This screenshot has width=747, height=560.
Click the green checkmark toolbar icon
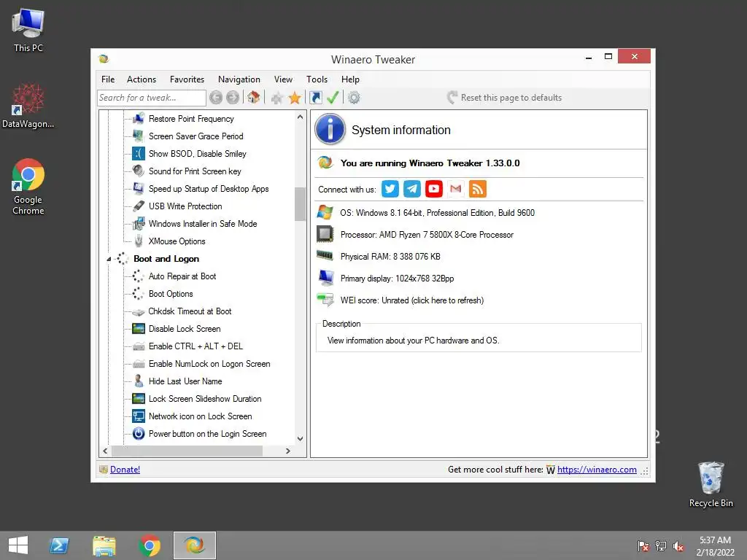[x=333, y=98]
